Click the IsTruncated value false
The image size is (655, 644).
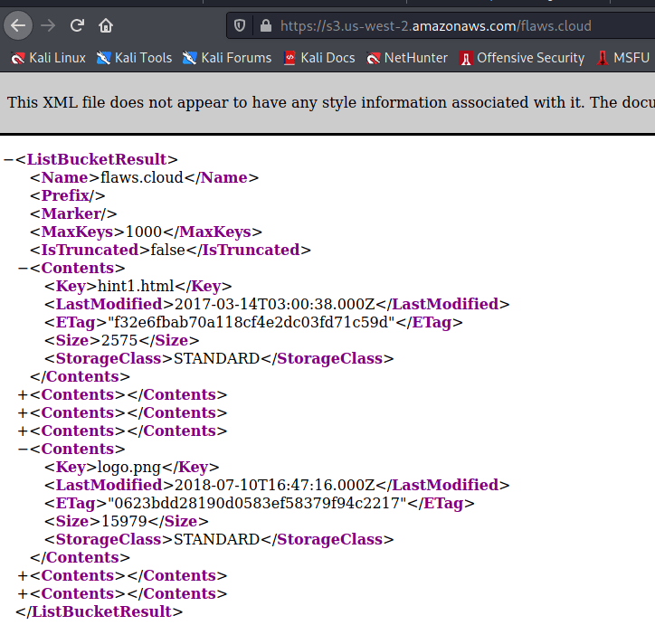[x=168, y=250]
